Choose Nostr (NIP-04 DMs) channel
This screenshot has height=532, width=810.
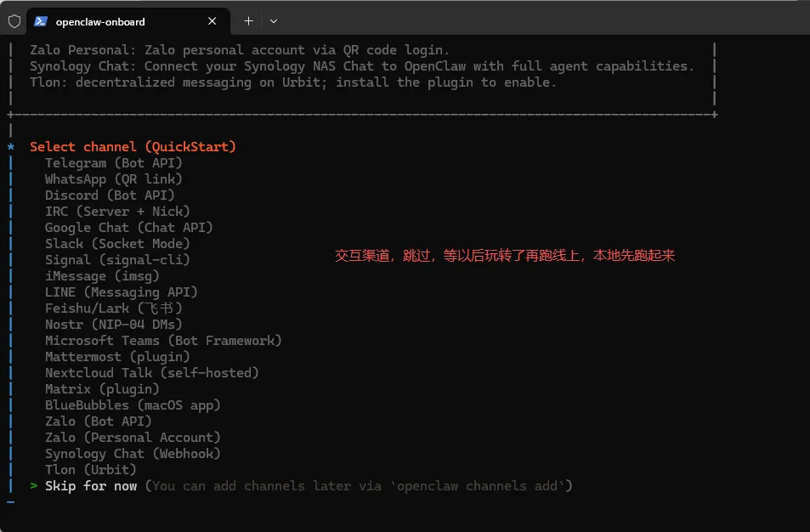click(x=114, y=324)
